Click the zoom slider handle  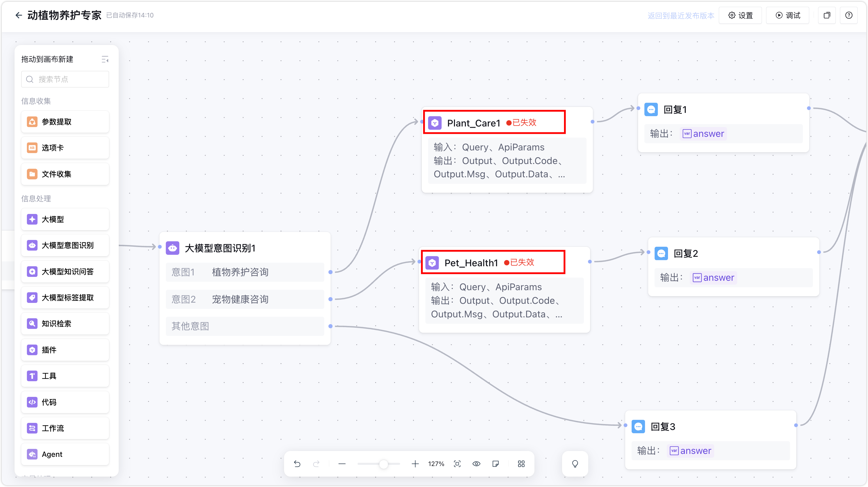click(x=383, y=464)
